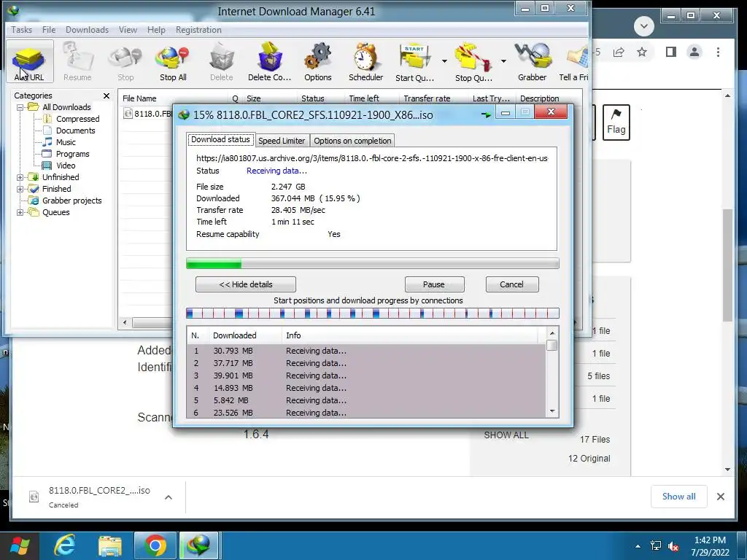
Task: Open the Help menu
Action: coord(156,29)
